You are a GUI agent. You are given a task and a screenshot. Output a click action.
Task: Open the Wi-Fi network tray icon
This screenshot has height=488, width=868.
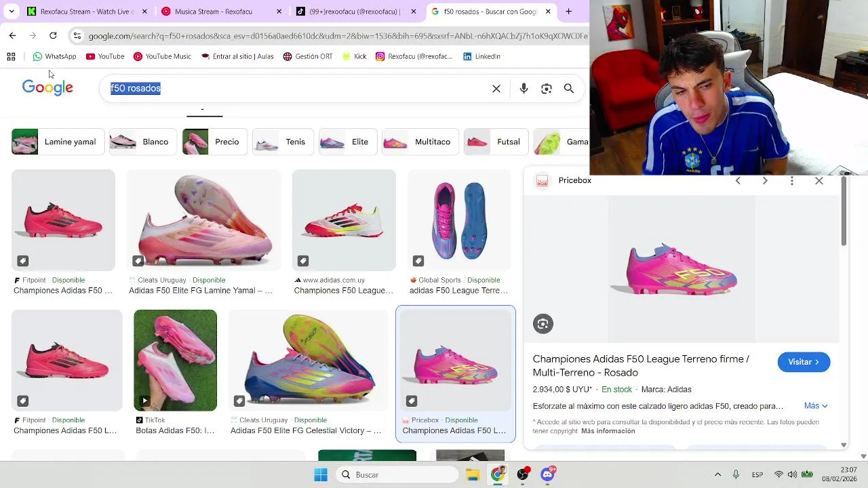pyautogui.click(x=778, y=474)
